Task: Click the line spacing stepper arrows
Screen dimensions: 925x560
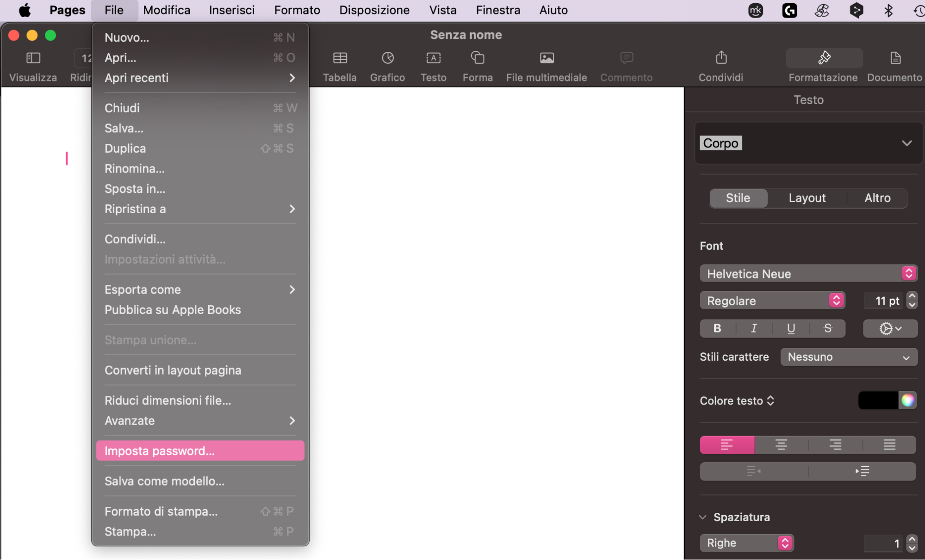Action: click(x=912, y=543)
